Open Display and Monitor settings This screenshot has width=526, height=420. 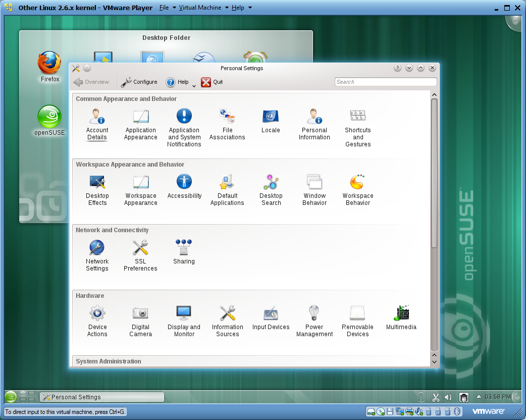point(184,321)
